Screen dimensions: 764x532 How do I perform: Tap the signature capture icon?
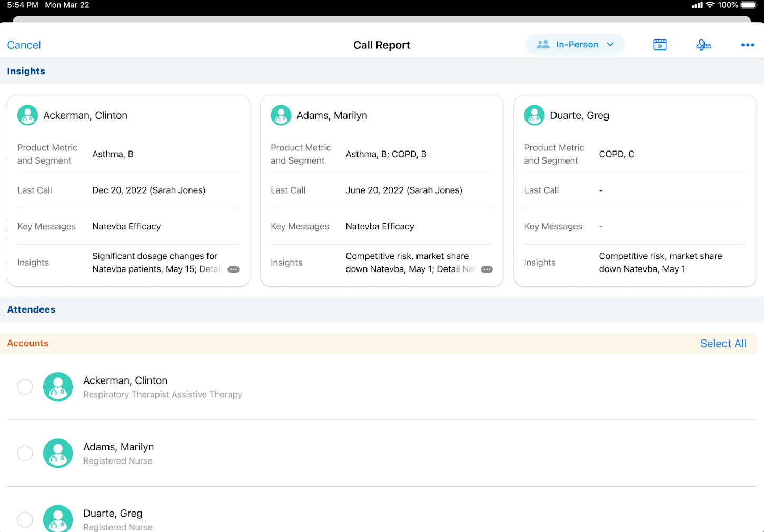pyautogui.click(x=703, y=45)
